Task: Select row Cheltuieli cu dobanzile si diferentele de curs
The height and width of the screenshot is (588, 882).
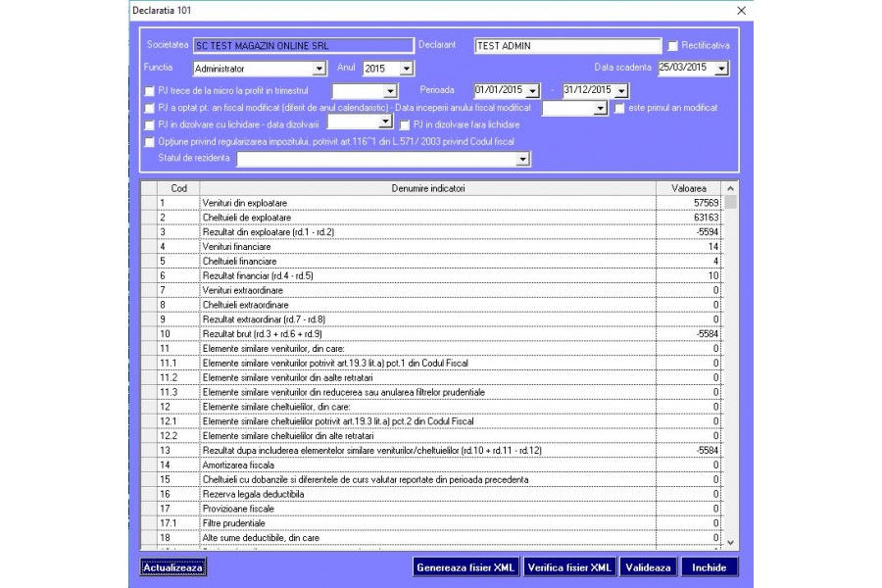Action: [431, 479]
